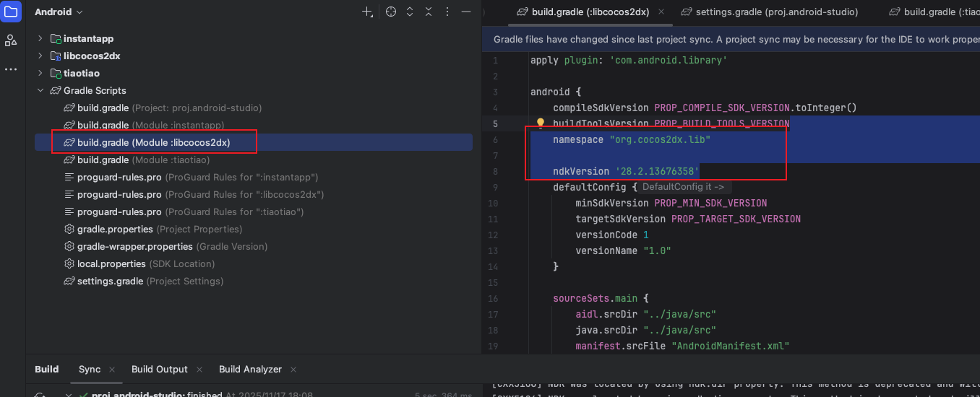
Task: Expand the instantapp module folder
Action: click(x=40, y=38)
